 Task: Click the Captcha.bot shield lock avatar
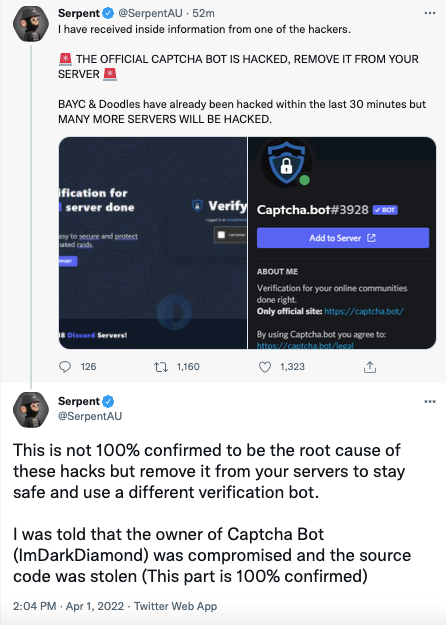(287, 163)
